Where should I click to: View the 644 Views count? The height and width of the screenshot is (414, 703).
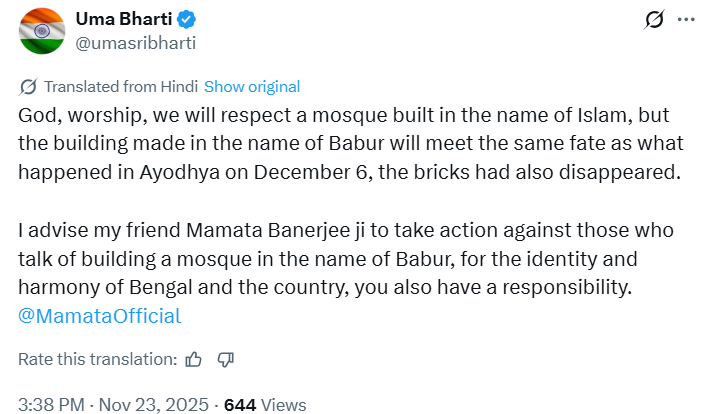[265, 404]
